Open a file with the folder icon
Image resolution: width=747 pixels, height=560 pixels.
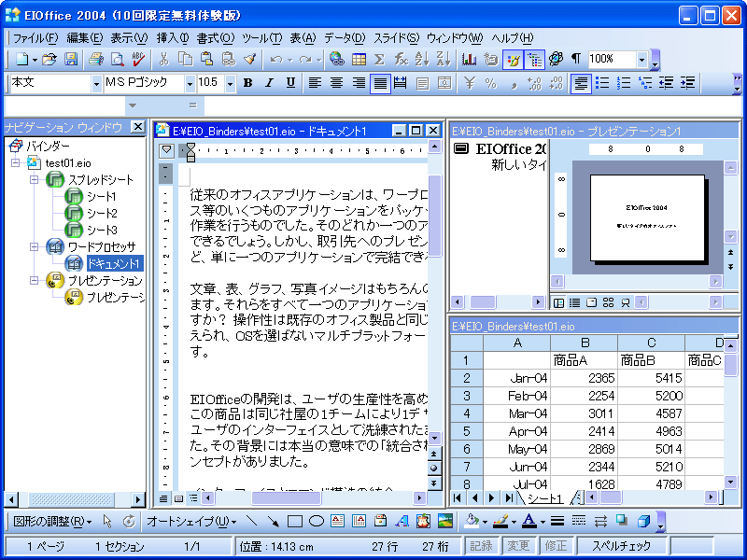click(x=49, y=59)
